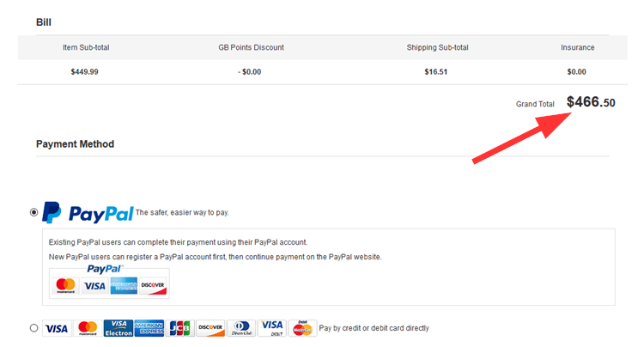Image resolution: width=644 pixels, height=347 pixels.
Task: Click the Visa icon in PayPal box
Action: 94,285
